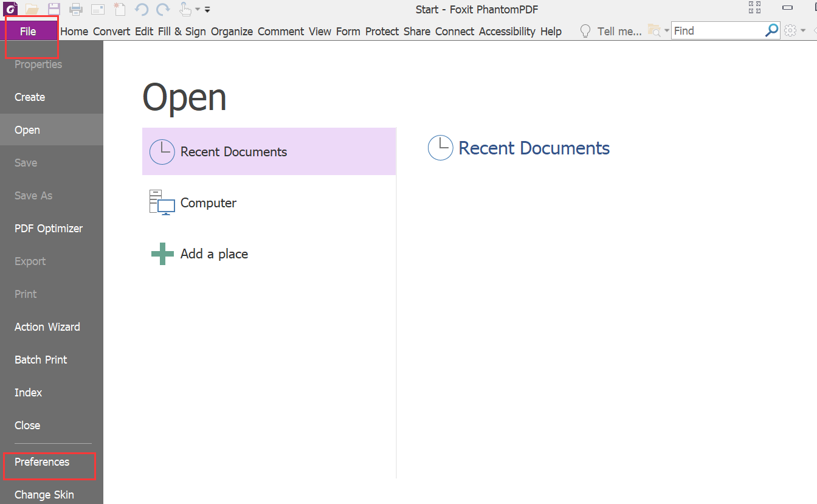Screen dimensions: 817x504
Task: Select Export in the File sidebar
Action: [x=30, y=261]
